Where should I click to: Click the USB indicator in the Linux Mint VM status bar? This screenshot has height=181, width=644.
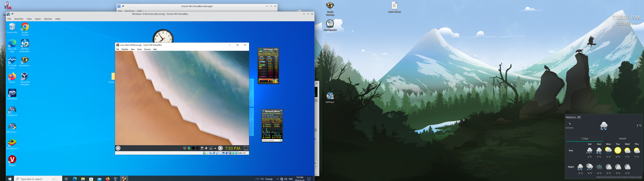point(217,153)
